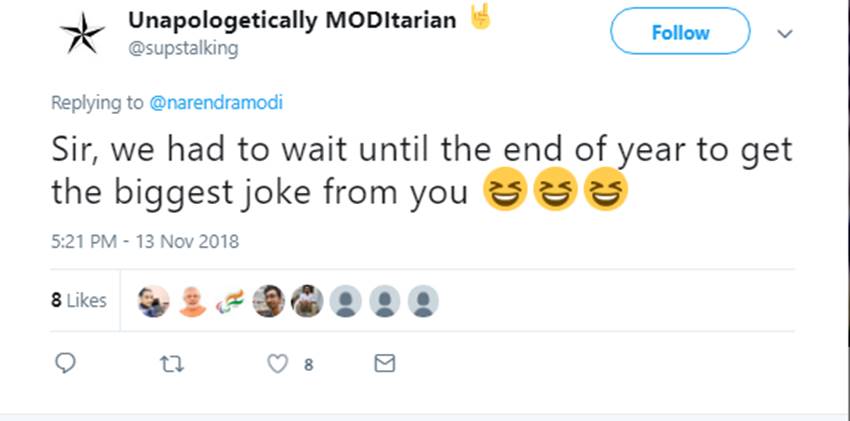Click the like count number beside heart
This screenshot has height=421, width=850.
(308, 365)
